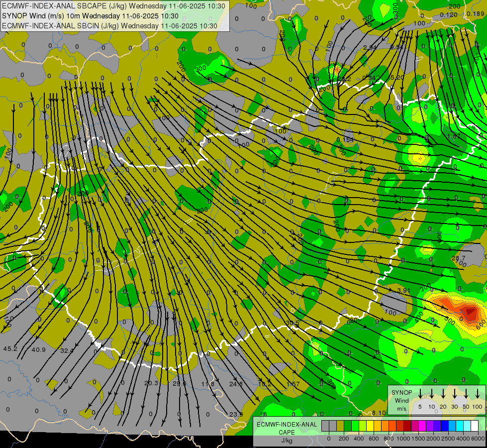Click the CIN value 23.9
This screenshot has height=448, width=487.
236,415
